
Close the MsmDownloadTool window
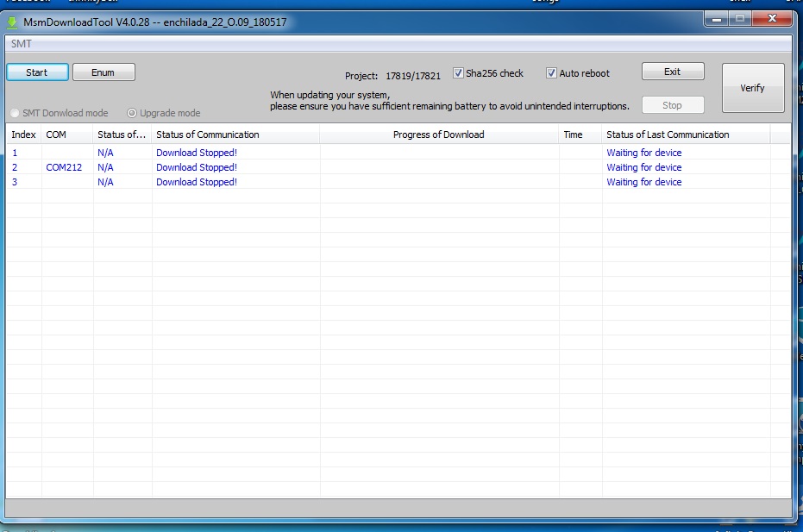pos(772,19)
